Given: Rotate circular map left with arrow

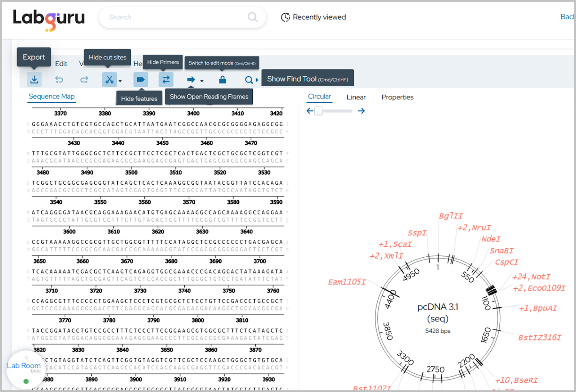Looking at the screenshot, I should click(x=310, y=111).
